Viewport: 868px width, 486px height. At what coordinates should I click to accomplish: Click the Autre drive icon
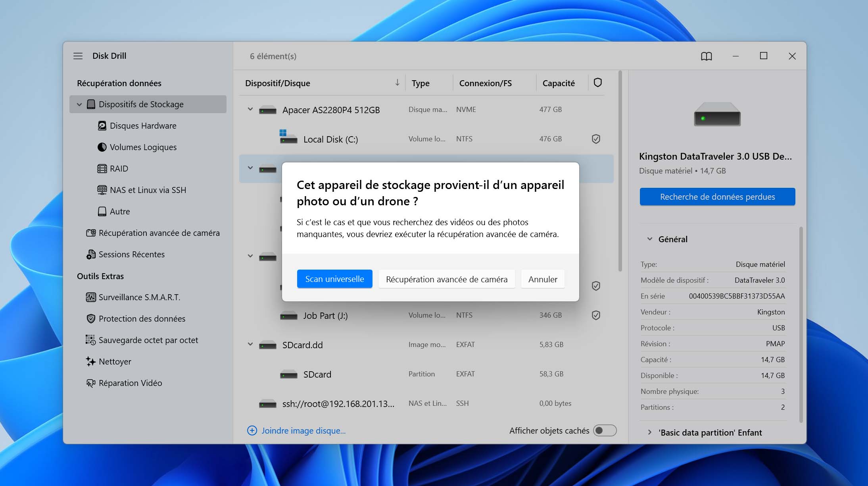(x=102, y=212)
